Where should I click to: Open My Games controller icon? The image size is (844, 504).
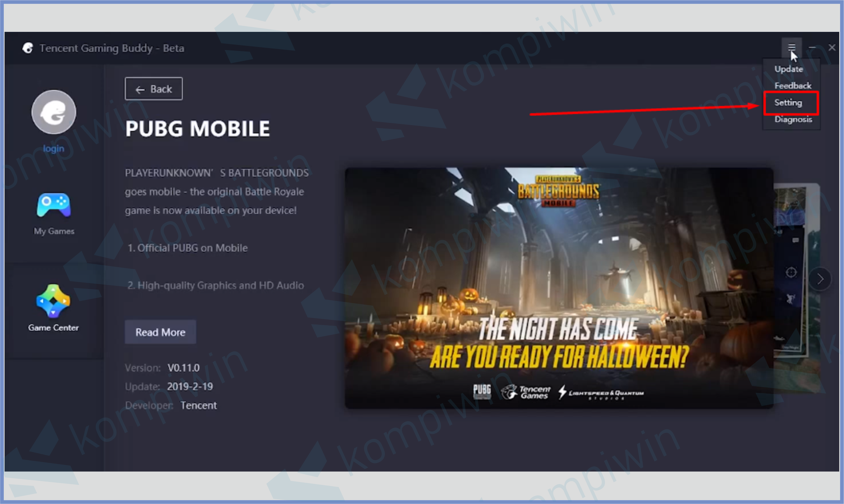click(x=54, y=205)
